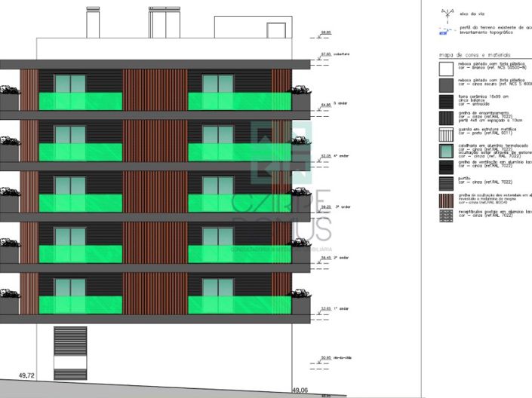Image resolution: width=532 pixels, height=398 pixels.
Task: Click the 'cobertura' level label
Action: point(341,54)
